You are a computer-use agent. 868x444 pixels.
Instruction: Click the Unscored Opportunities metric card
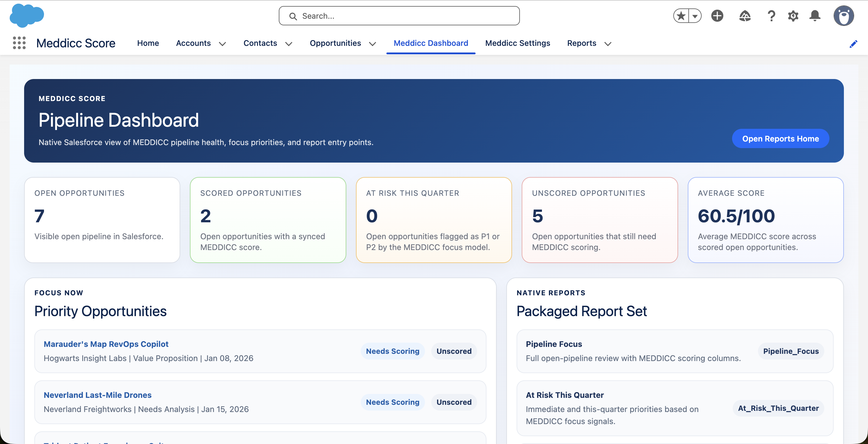[x=599, y=220]
